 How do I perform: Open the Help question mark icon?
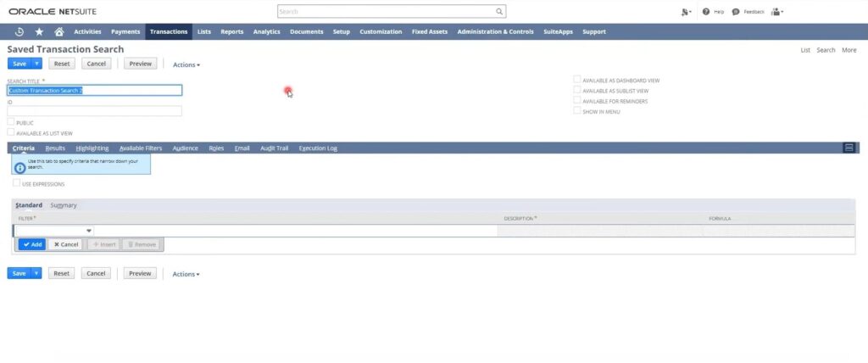point(706,12)
